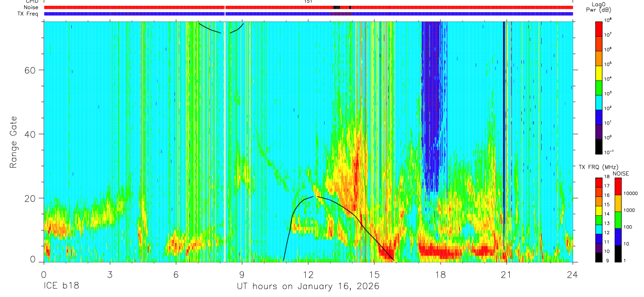
Task: Select hour 24 tick label on UT axis
Action: pyautogui.click(x=573, y=274)
